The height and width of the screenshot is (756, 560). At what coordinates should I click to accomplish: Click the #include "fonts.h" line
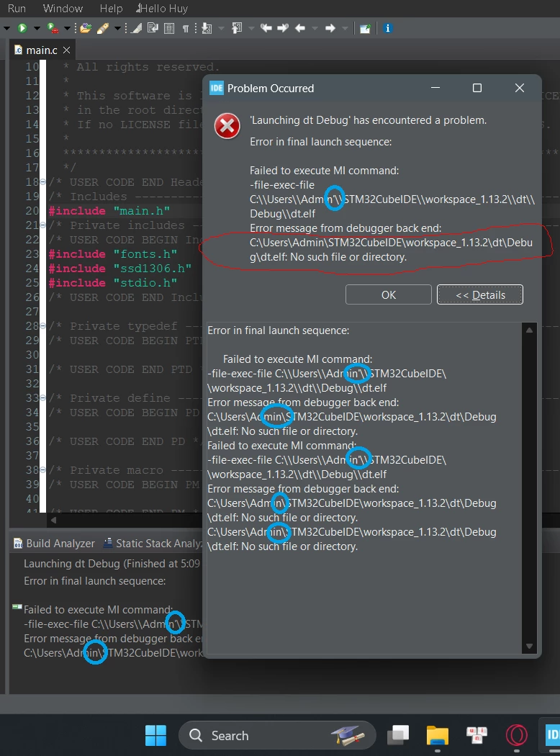[113, 254]
